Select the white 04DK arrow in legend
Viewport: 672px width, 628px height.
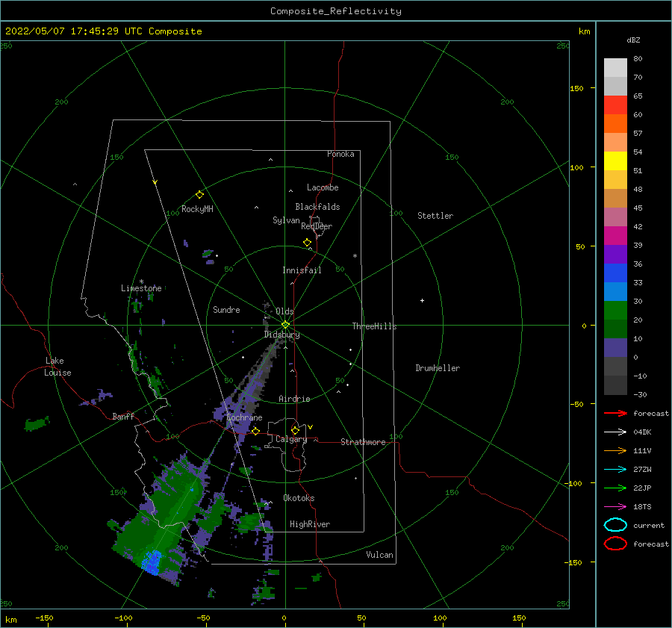pyautogui.click(x=615, y=432)
